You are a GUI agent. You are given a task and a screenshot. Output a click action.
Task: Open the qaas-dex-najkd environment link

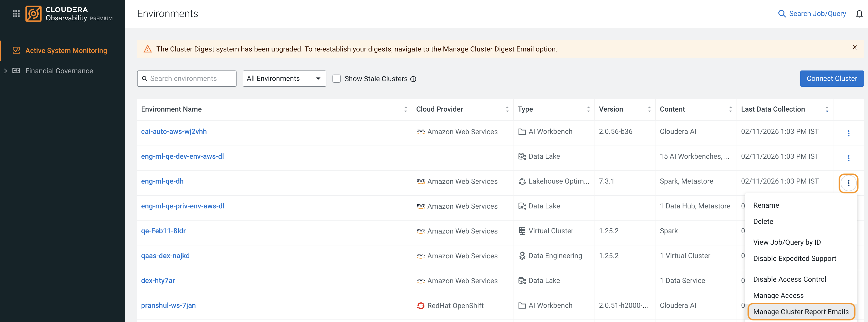[165, 256]
